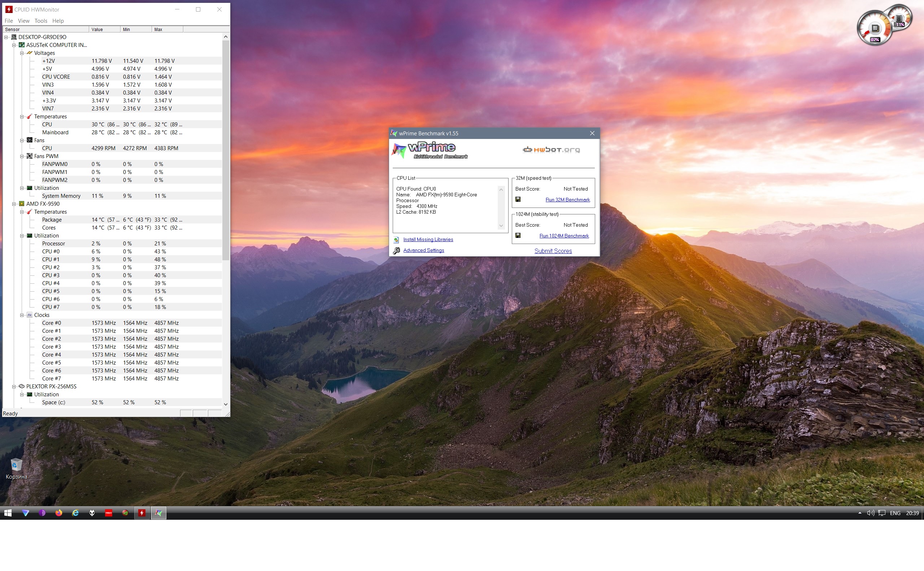Open the View menu in HWMonitor
The image size is (924, 571).
(x=23, y=21)
